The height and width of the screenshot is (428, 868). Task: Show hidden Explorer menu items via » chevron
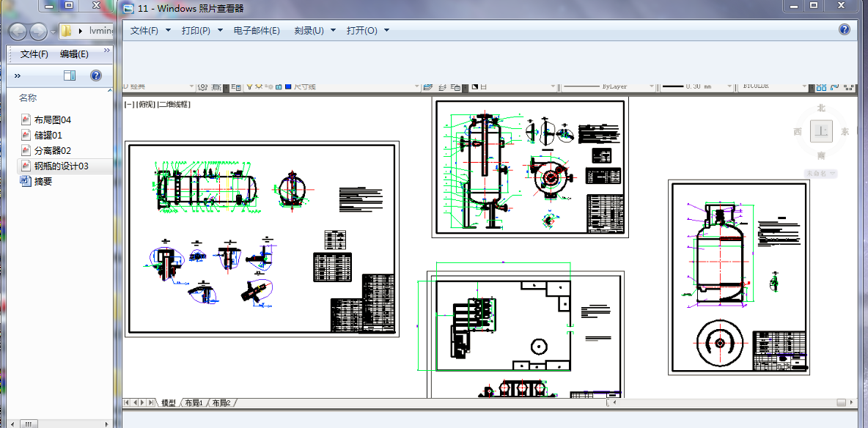click(107, 51)
